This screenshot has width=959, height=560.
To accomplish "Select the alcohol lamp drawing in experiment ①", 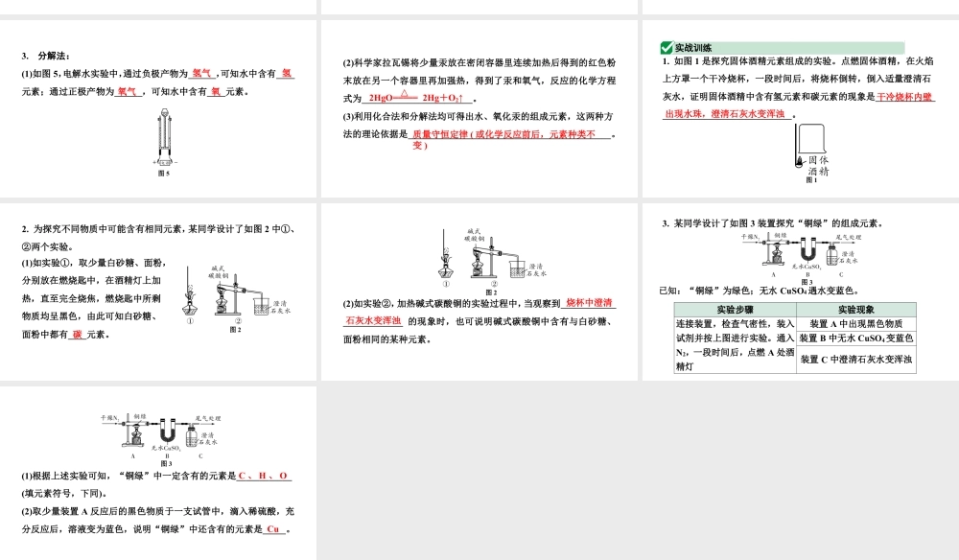I will click(x=189, y=307).
